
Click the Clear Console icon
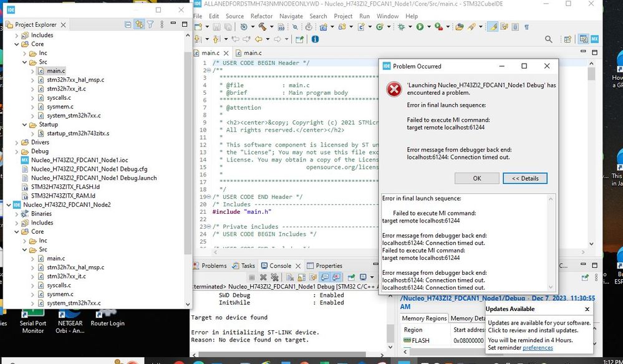click(290, 277)
